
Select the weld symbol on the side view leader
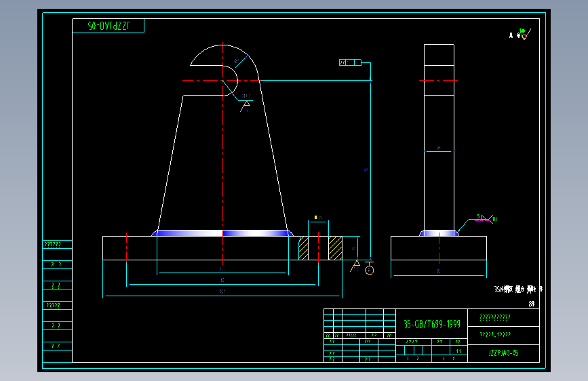point(487,218)
